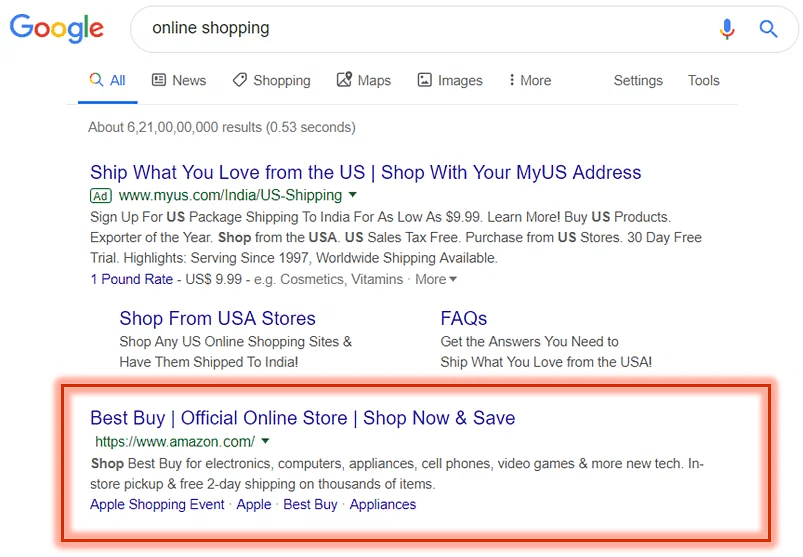
Task: Open Best Buy Official Online Store result
Action: pyautogui.click(x=303, y=418)
